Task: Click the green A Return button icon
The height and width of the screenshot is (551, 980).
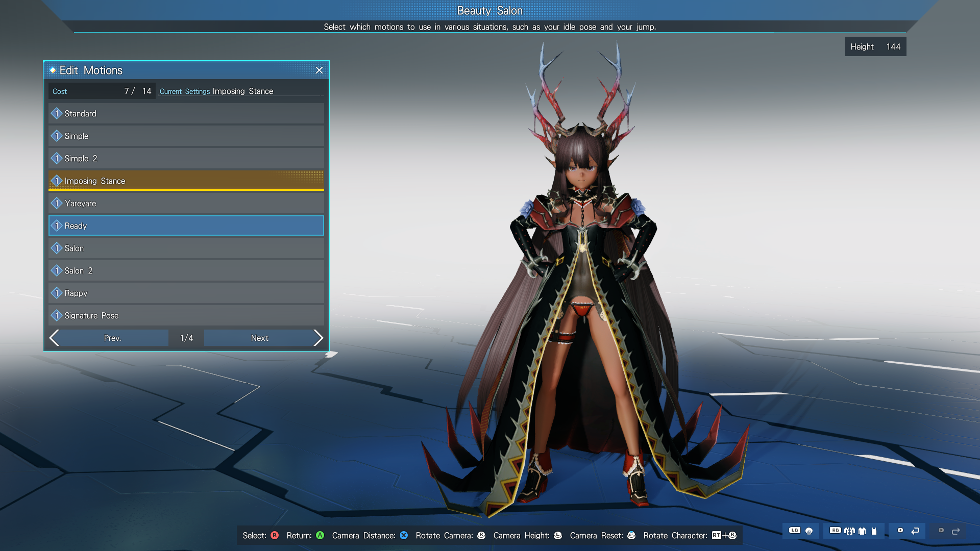Action: click(x=320, y=535)
